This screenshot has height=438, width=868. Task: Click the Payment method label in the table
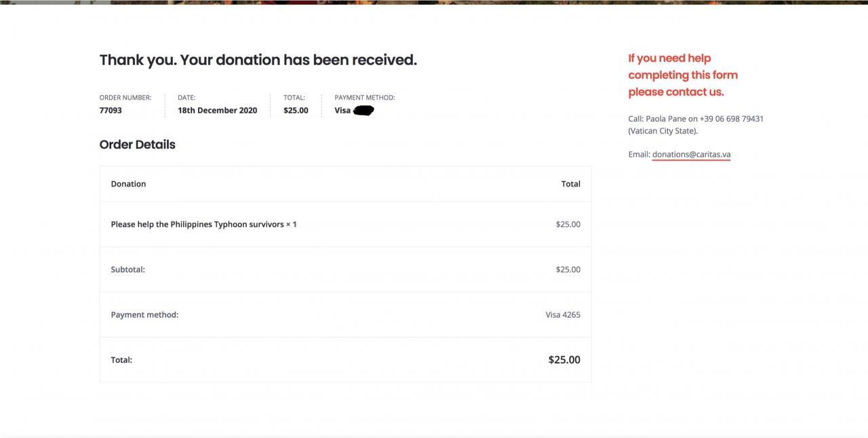[144, 315]
